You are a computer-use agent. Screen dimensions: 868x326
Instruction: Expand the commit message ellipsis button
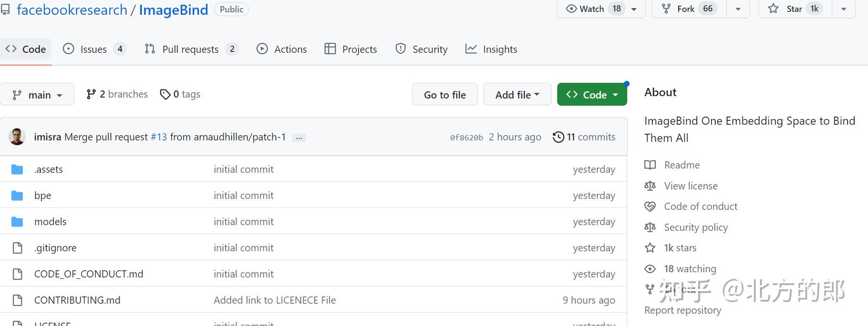[x=299, y=138]
